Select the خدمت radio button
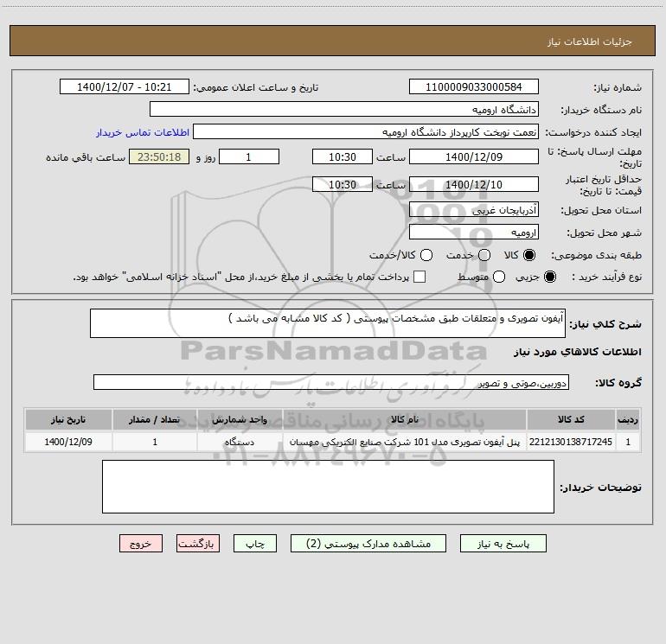 (x=484, y=255)
